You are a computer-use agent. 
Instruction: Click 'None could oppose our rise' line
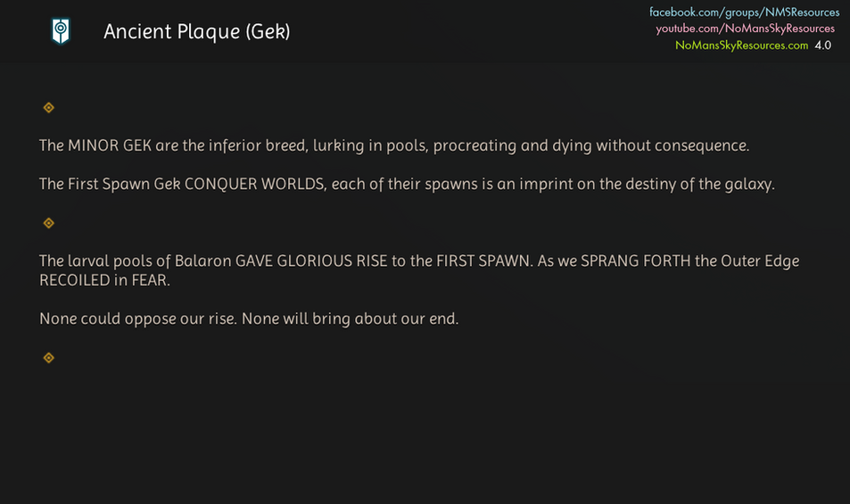[x=249, y=318]
